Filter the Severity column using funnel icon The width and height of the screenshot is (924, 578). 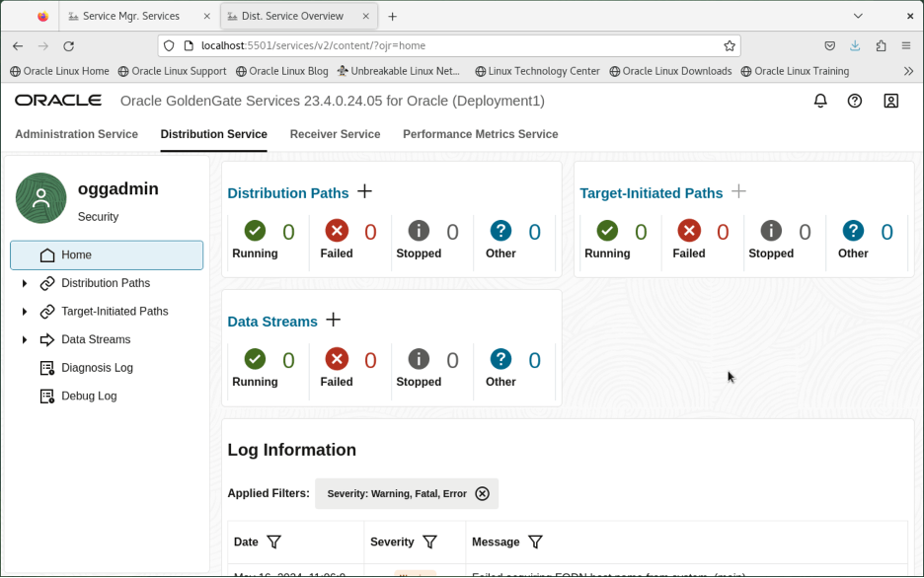point(430,542)
